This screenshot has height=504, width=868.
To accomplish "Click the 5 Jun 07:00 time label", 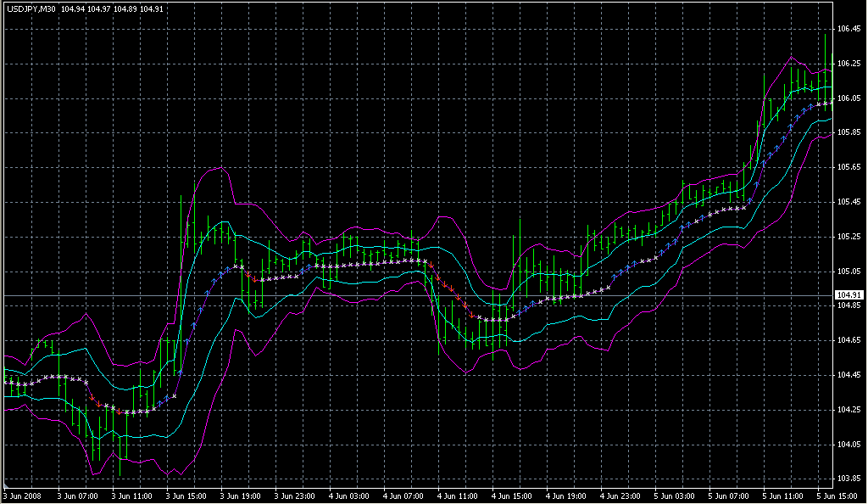I will 730,496.
